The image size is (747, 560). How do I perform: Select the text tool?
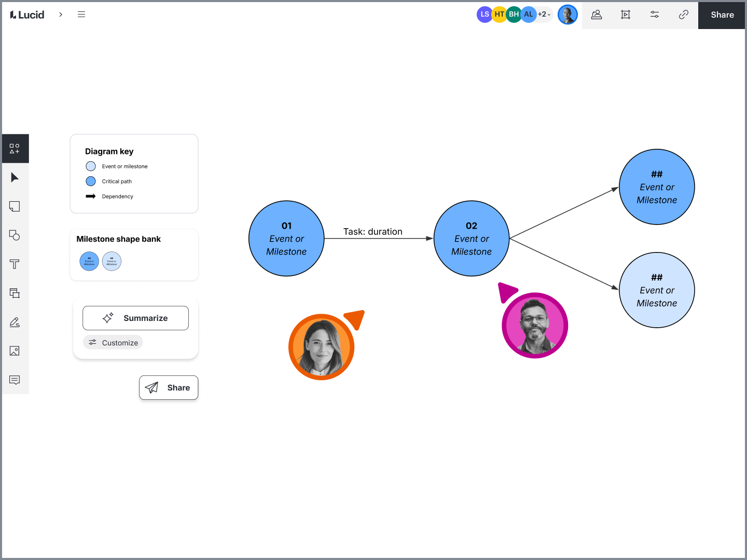tap(15, 264)
